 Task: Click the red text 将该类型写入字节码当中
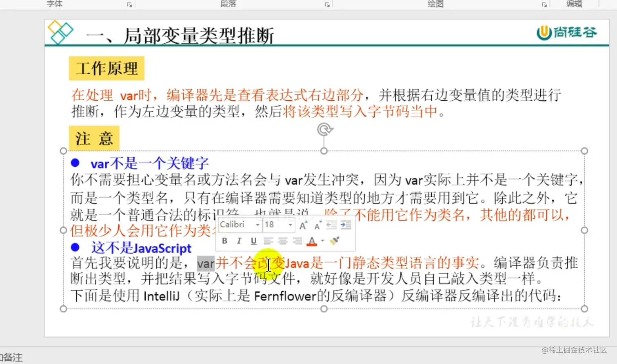coord(360,111)
